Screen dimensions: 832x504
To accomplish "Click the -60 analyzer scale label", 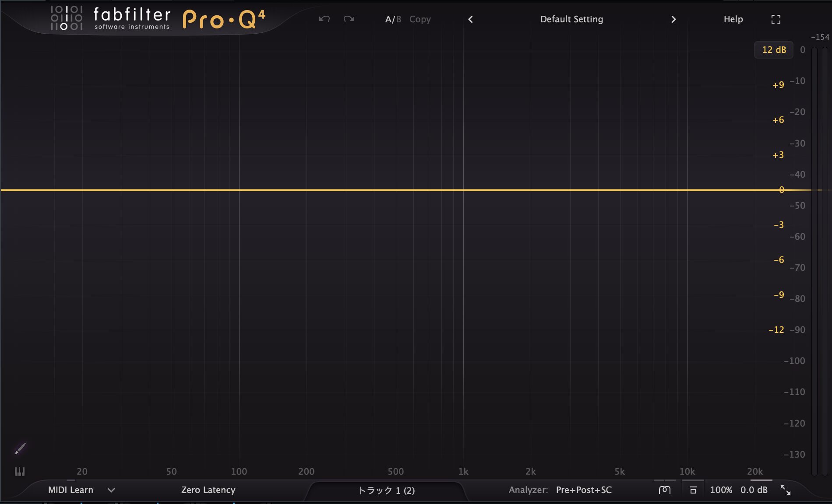I will pyautogui.click(x=797, y=237).
